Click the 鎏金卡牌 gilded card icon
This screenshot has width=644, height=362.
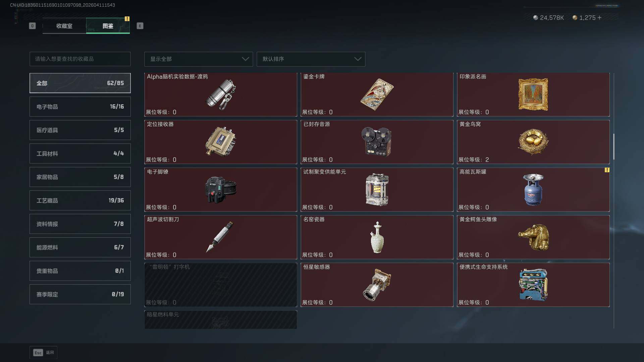point(377,95)
